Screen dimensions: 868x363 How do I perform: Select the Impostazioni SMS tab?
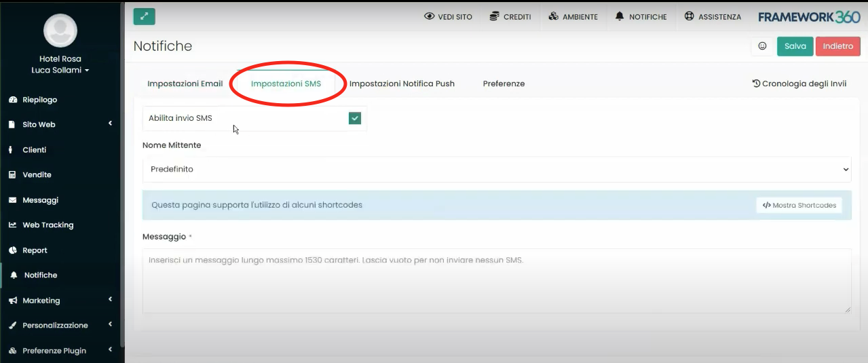286,83
